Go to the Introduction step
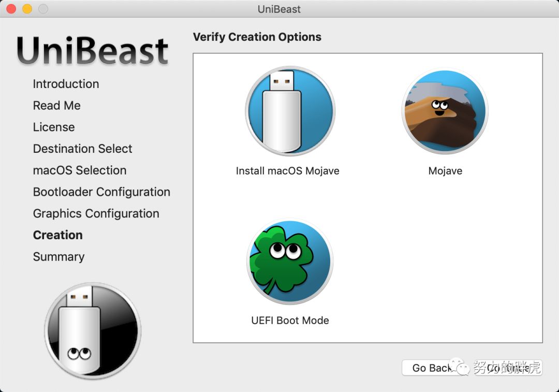The height and width of the screenshot is (392, 559). pyautogui.click(x=66, y=84)
